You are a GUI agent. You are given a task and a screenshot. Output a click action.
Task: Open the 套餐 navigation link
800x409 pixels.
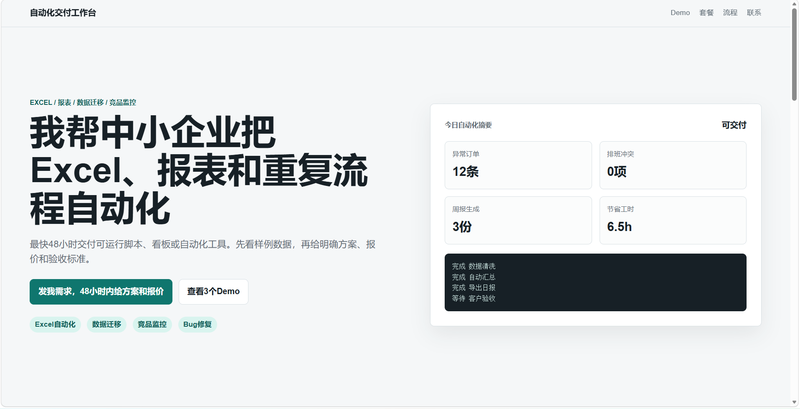pos(706,13)
